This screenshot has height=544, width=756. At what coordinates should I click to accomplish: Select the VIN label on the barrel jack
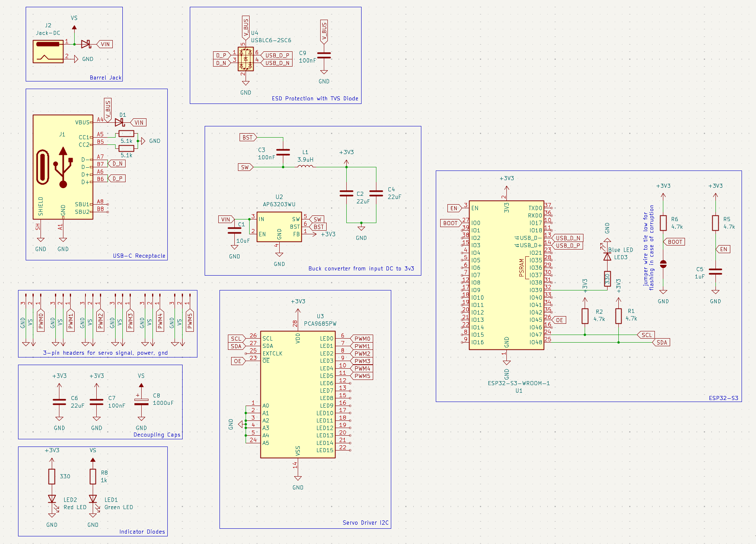pos(104,44)
